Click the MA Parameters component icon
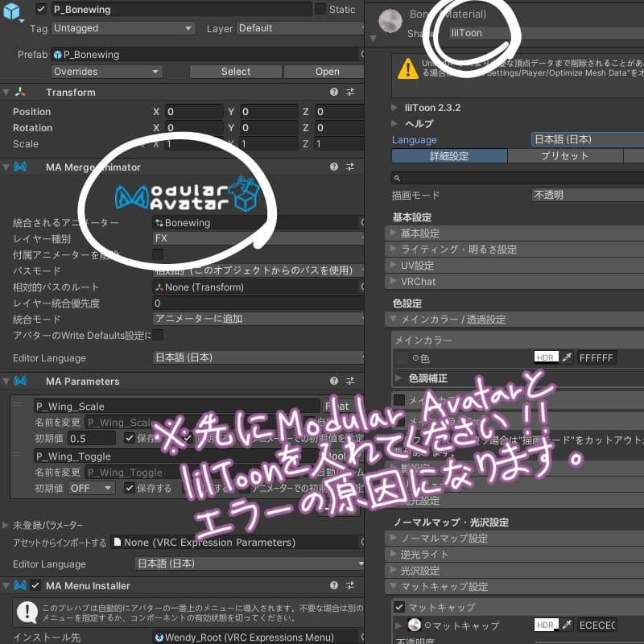This screenshot has width=644, height=644. 20,381
